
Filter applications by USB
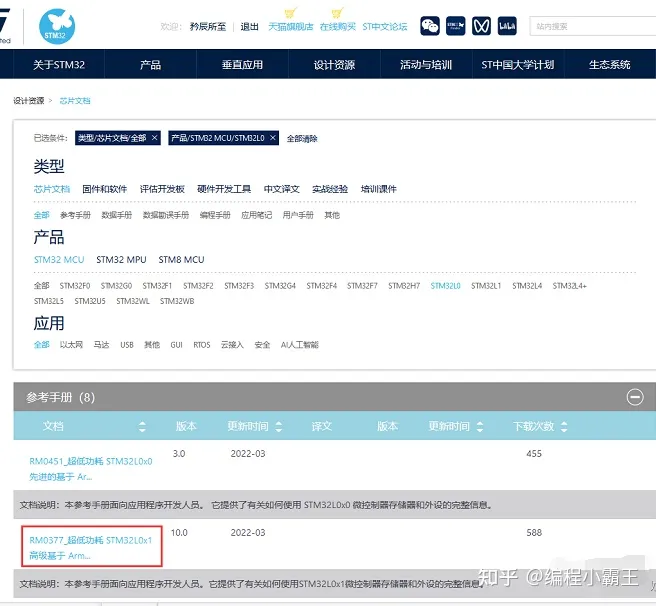[127, 345]
